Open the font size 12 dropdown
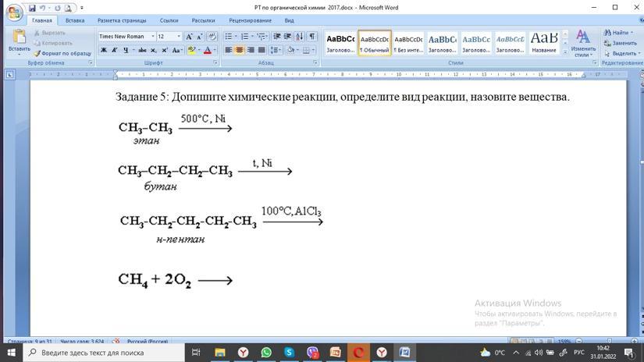 point(179,37)
